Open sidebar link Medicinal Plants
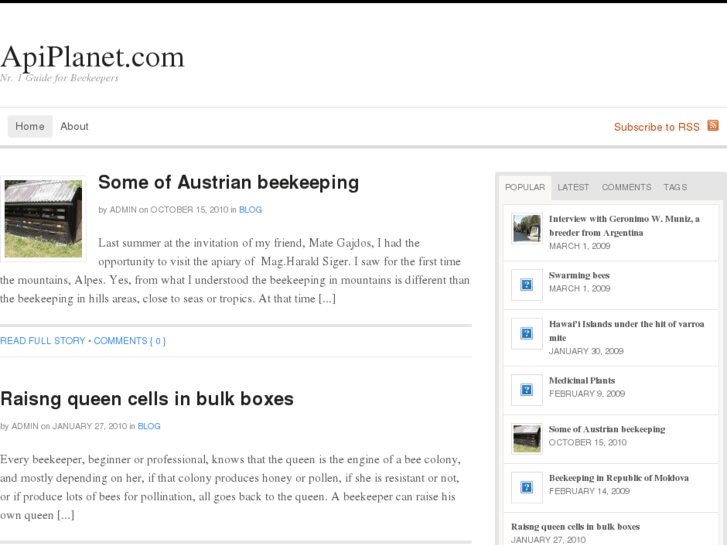Viewport: 727px width, 545px height. (582, 380)
